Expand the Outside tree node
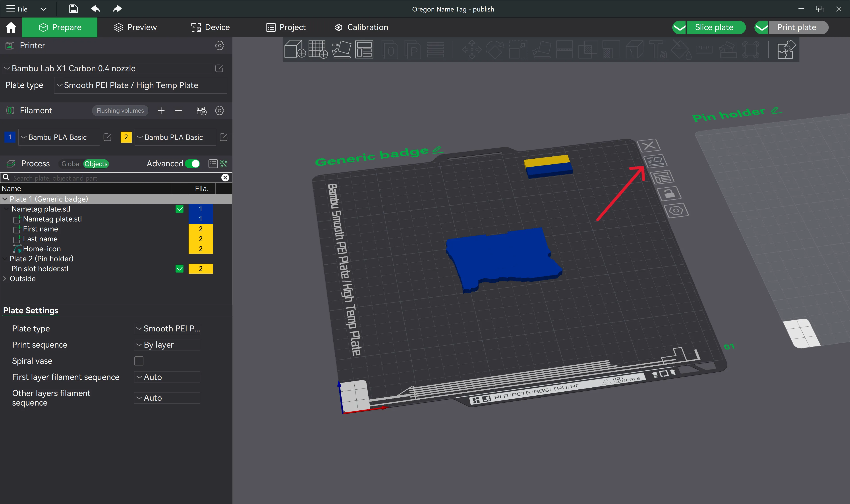850x504 pixels. pyautogui.click(x=5, y=279)
